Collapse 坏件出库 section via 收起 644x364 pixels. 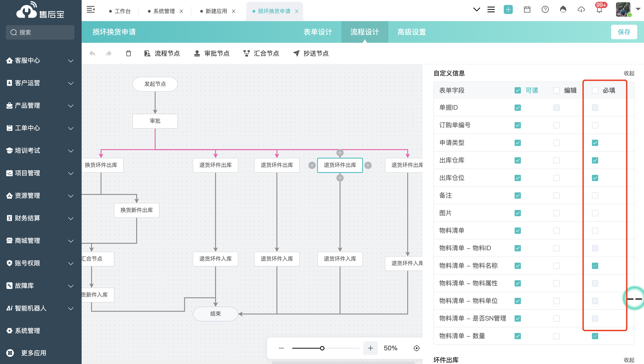[629, 360]
